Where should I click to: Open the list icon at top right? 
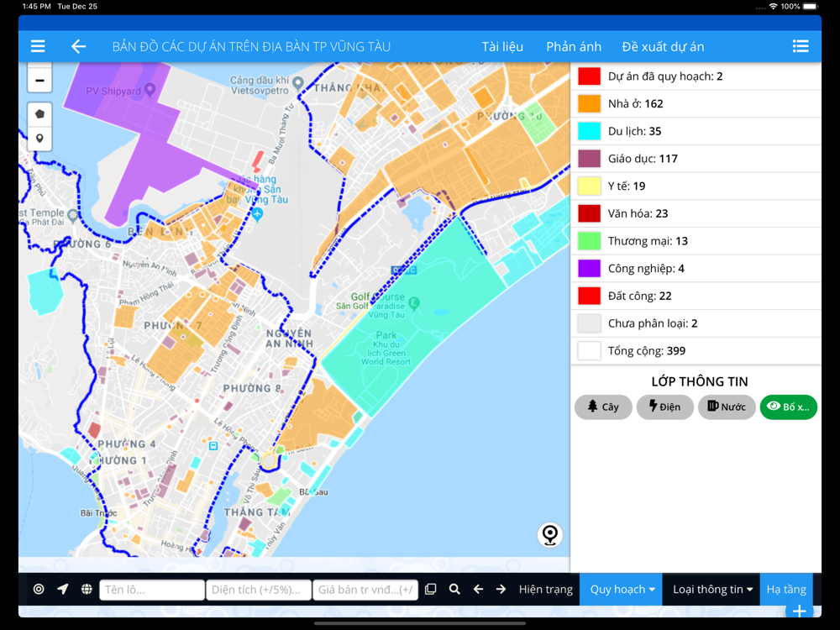pyautogui.click(x=801, y=46)
